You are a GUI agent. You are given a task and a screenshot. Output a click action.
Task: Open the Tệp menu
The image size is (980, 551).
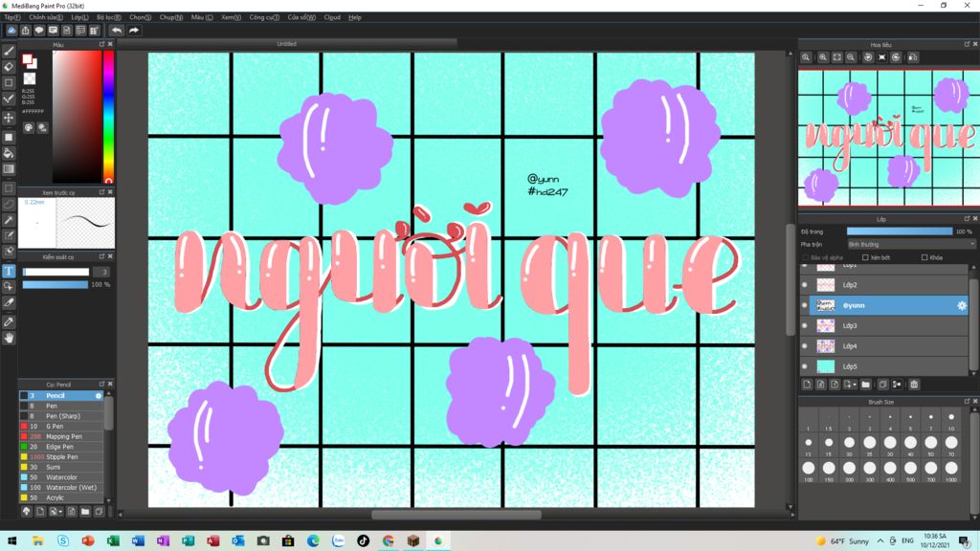tap(11, 17)
